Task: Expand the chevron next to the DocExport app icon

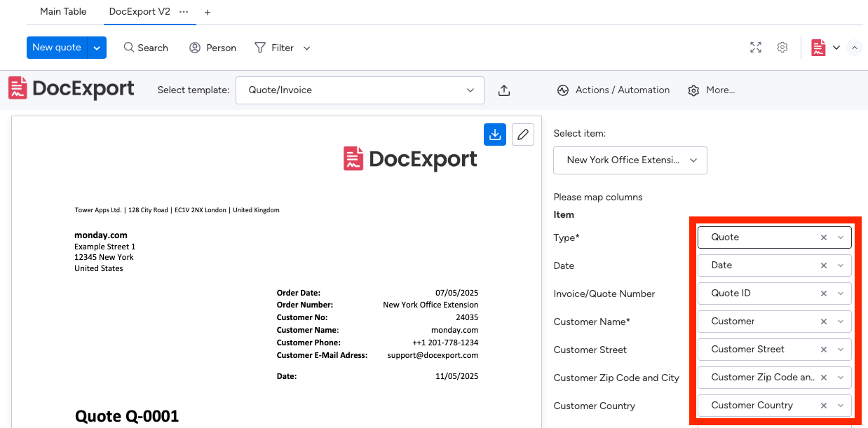Action: coord(836,48)
